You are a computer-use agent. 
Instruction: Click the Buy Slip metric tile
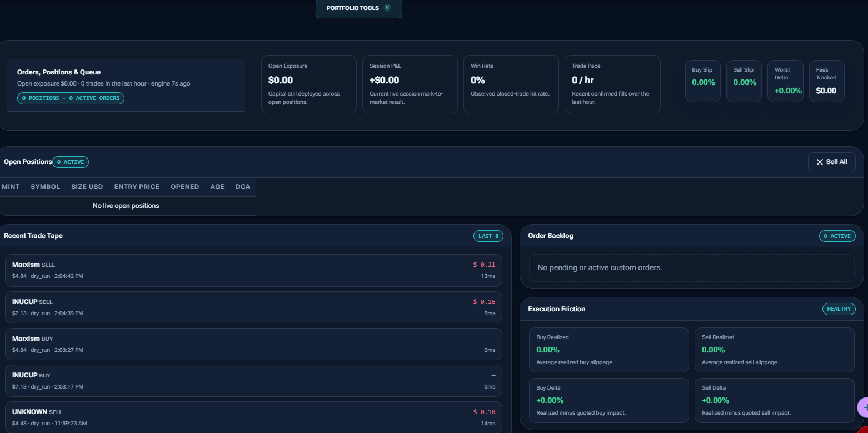(703, 81)
